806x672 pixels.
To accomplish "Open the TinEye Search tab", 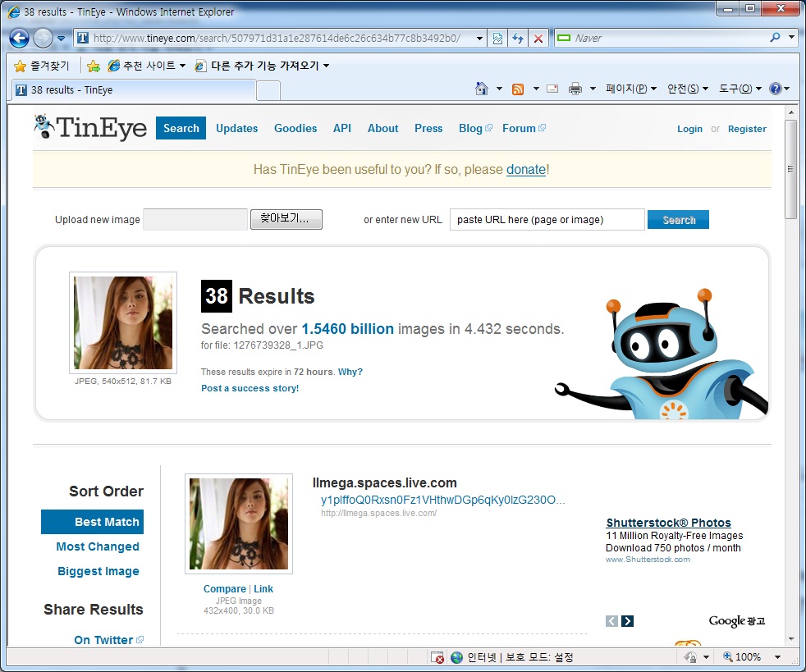I will pos(181,129).
